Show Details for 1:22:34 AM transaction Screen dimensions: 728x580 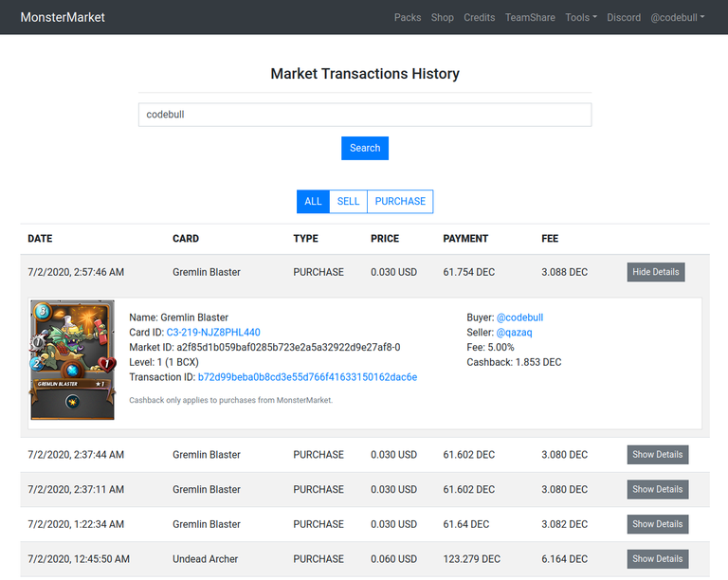(658, 524)
